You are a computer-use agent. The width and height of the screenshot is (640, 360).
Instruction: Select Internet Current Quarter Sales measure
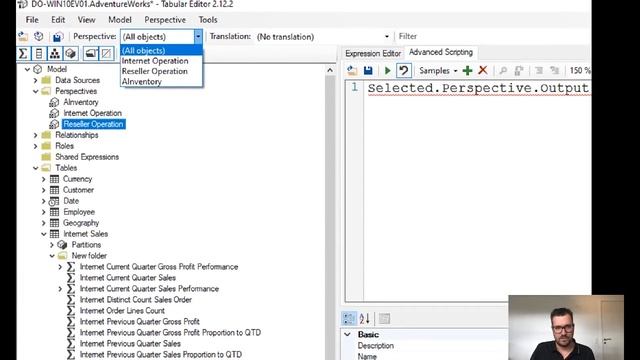click(127, 278)
